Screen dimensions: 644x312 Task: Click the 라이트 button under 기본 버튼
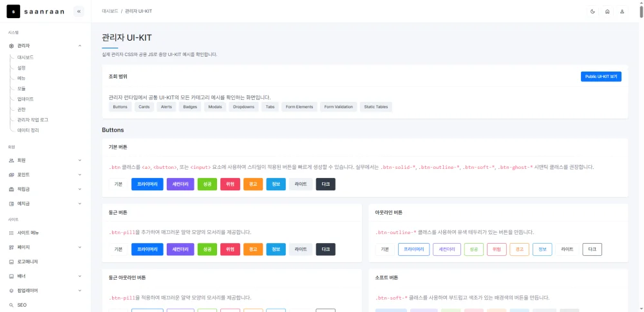[301, 184]
